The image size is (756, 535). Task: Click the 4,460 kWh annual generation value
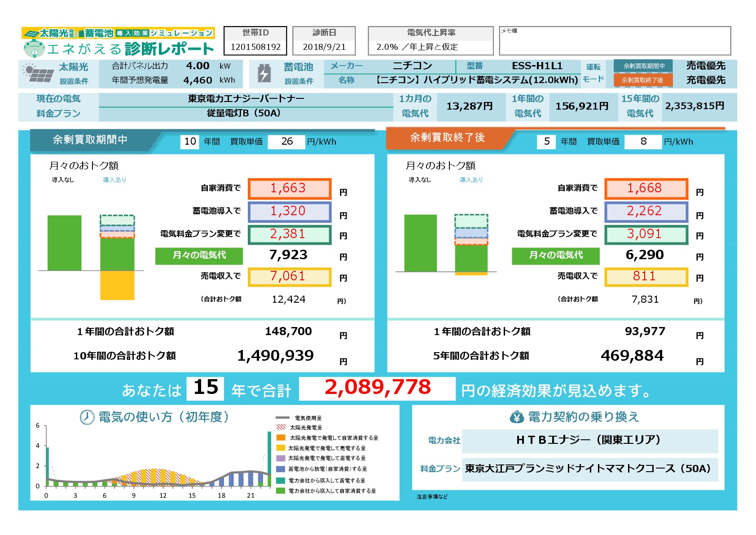198,80
